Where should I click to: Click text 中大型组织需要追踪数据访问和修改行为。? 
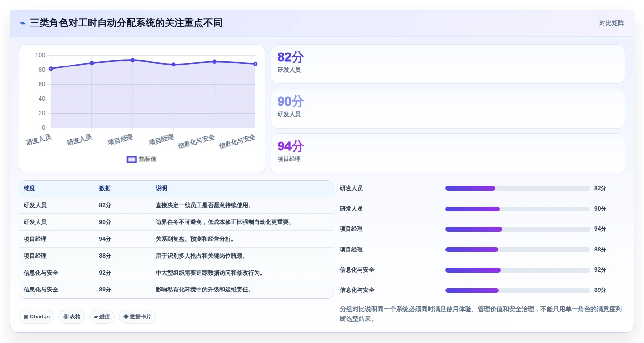[x=209, y=273]
